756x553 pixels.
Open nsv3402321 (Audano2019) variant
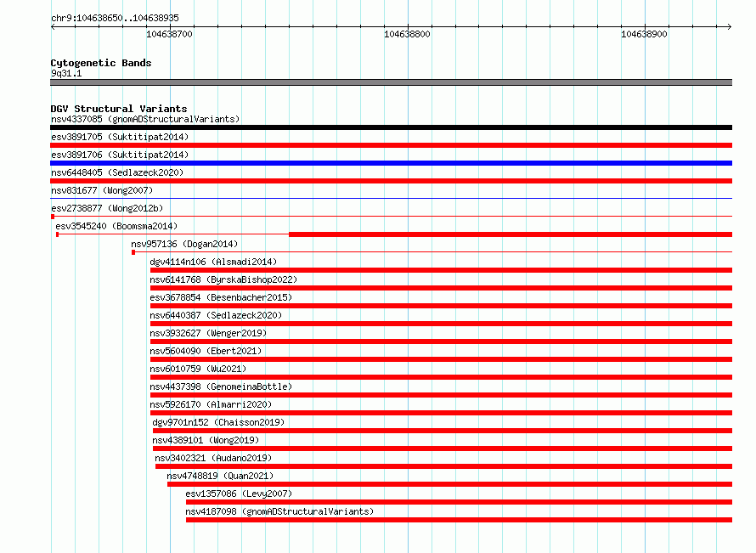pos(213,458)
